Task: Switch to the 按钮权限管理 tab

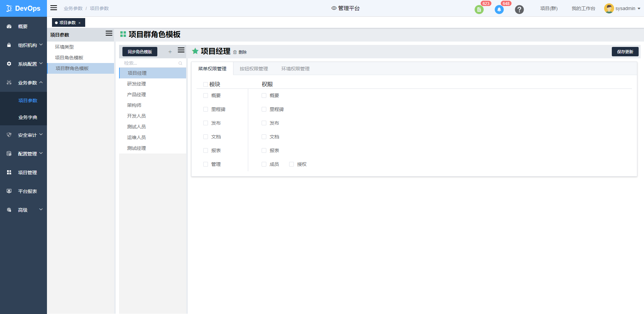Action: coord(254,69)
